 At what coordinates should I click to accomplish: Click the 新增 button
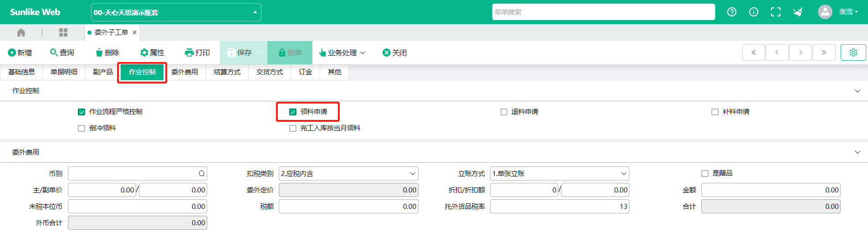(x=20, y=52)
